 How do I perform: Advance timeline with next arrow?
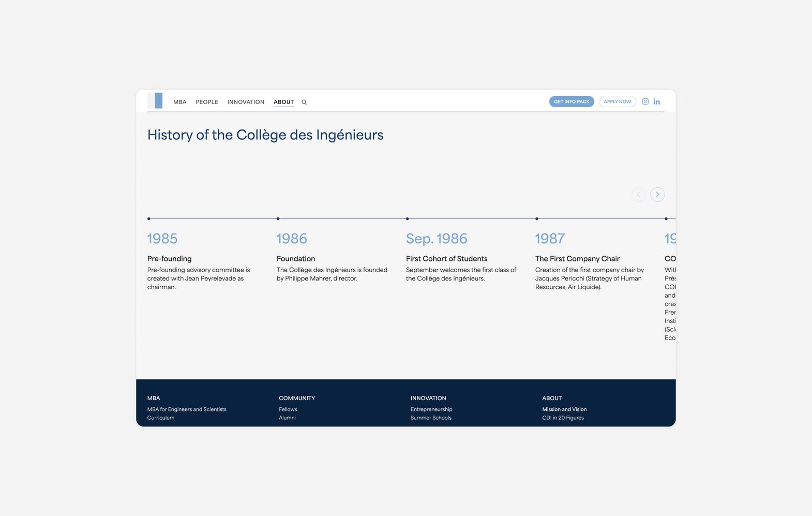[657, 195]
